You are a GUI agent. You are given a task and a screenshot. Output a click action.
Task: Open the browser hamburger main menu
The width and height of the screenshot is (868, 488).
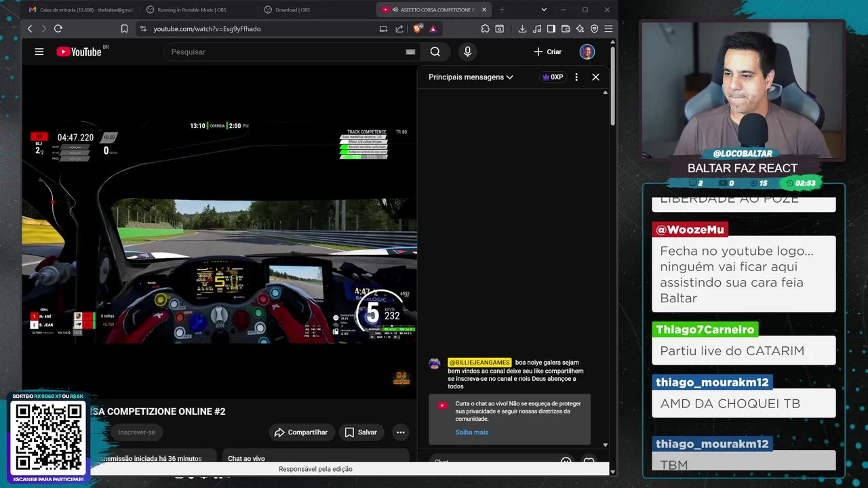tap(608, 28)
